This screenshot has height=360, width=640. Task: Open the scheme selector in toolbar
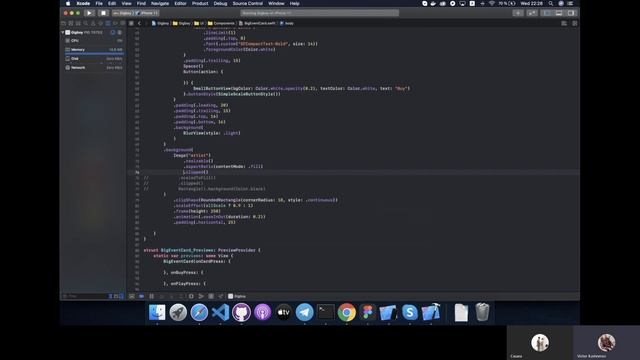(x=123, y=13)
